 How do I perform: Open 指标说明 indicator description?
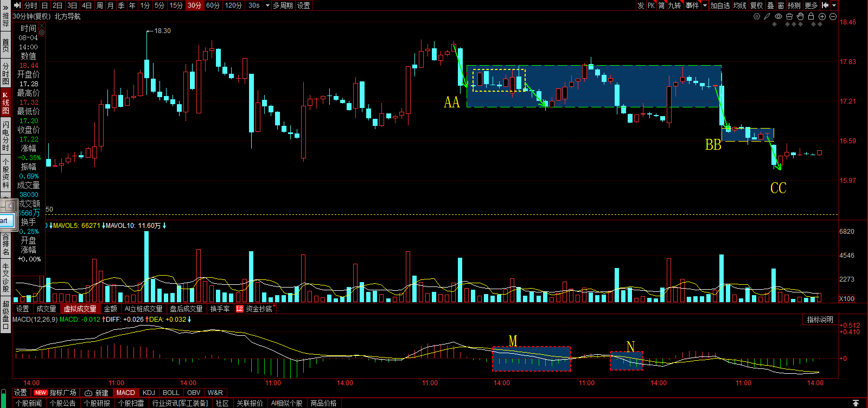[820, 320]
